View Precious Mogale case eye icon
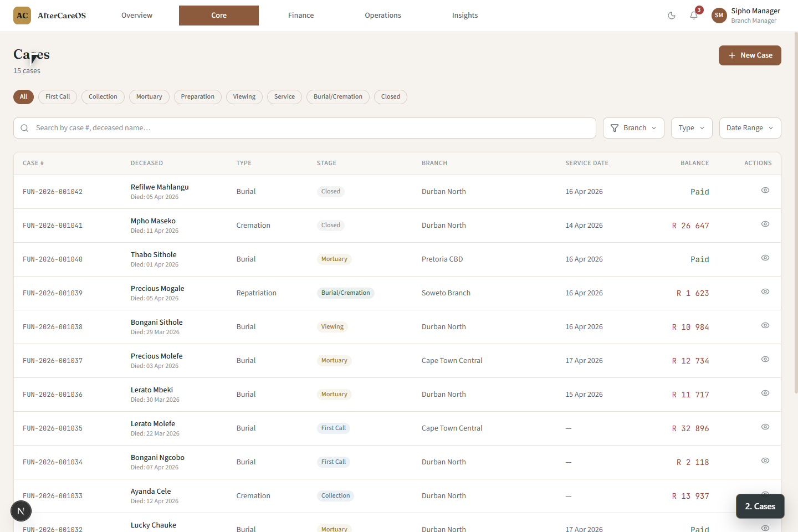 coord(765,291)
